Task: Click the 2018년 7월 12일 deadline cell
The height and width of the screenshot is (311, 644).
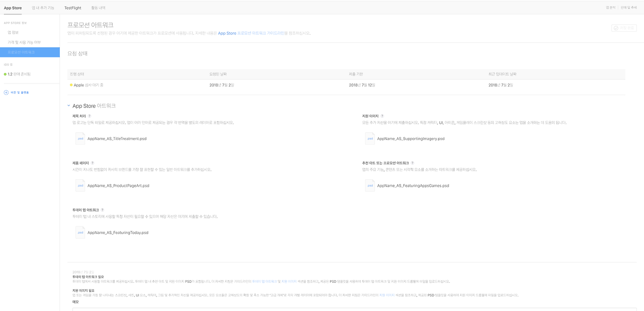Action: (x=362, y=85)
